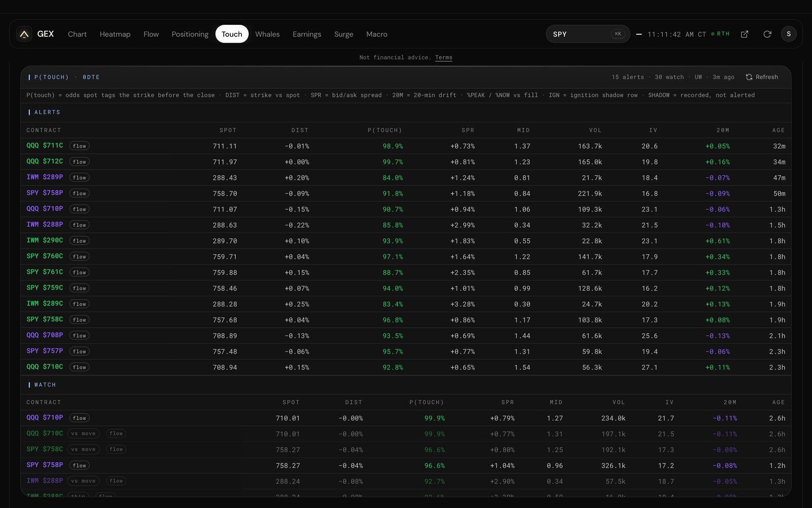Click the 99.7% P(touch) value
This screenshot has height=508, width=812.
point(393,162)
